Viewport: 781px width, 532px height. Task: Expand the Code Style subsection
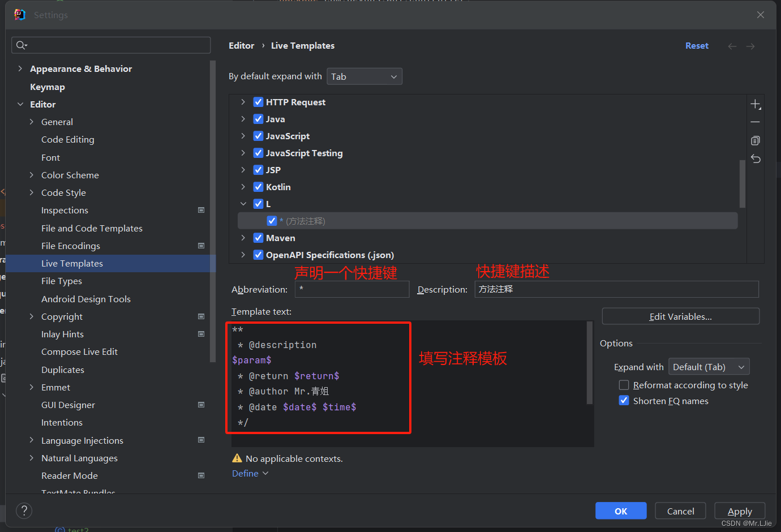click(32, 192)
